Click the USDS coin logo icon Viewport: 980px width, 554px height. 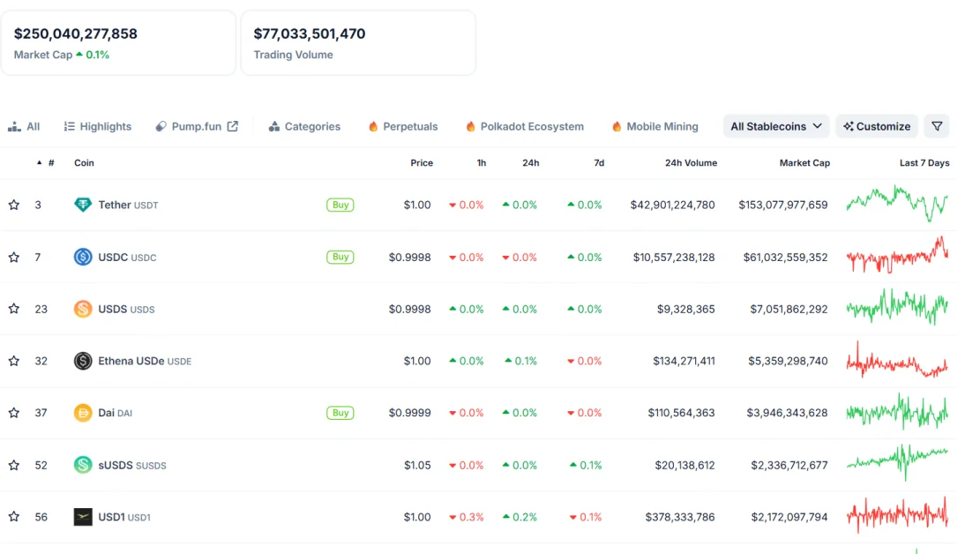coord(83,309)
